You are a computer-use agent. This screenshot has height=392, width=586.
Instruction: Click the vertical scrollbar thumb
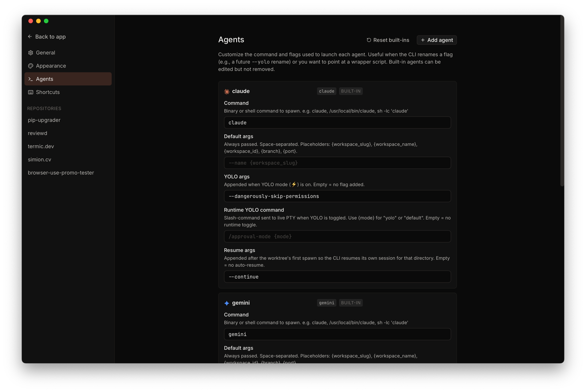[x=562, y=101]
